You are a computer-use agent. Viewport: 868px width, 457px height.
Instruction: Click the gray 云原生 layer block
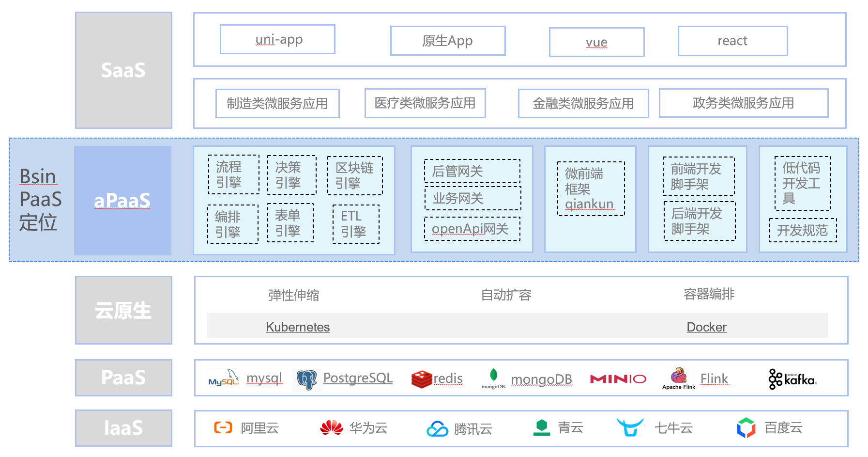(x=123, y=310)
